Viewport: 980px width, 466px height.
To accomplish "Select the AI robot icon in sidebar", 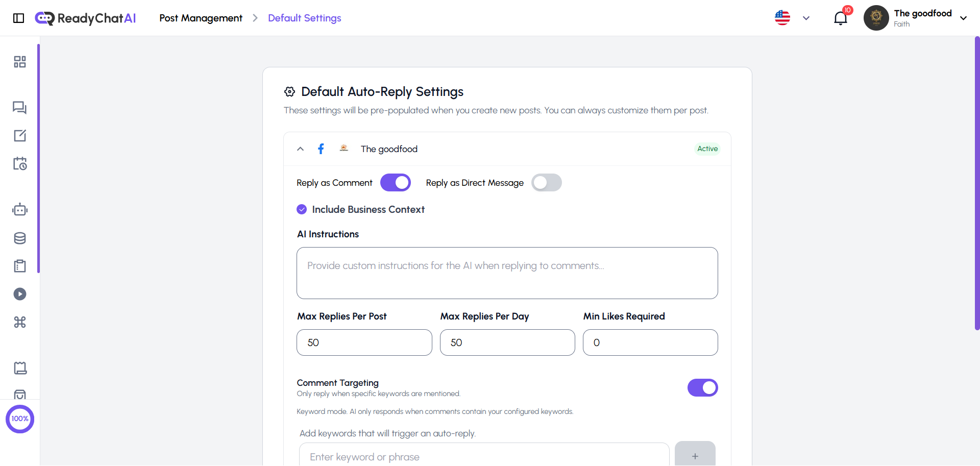I will 19,209.
